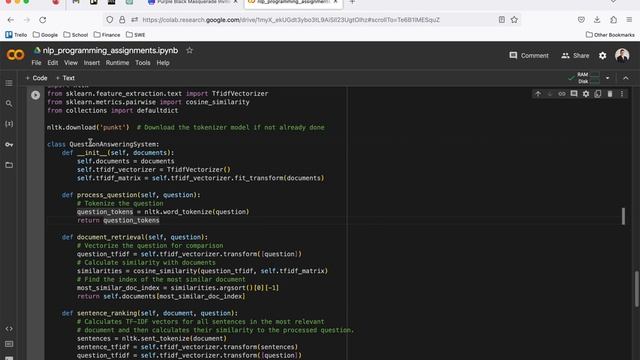640x360 pixels.
Task: Go back with the browser back arrow
Action: coord(11,20)
